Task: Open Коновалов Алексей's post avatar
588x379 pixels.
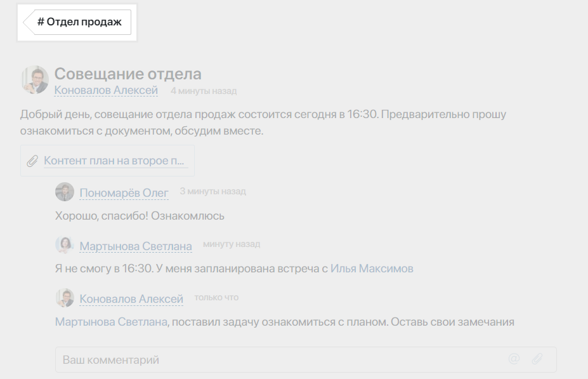Action: click(x=35, y=79)
